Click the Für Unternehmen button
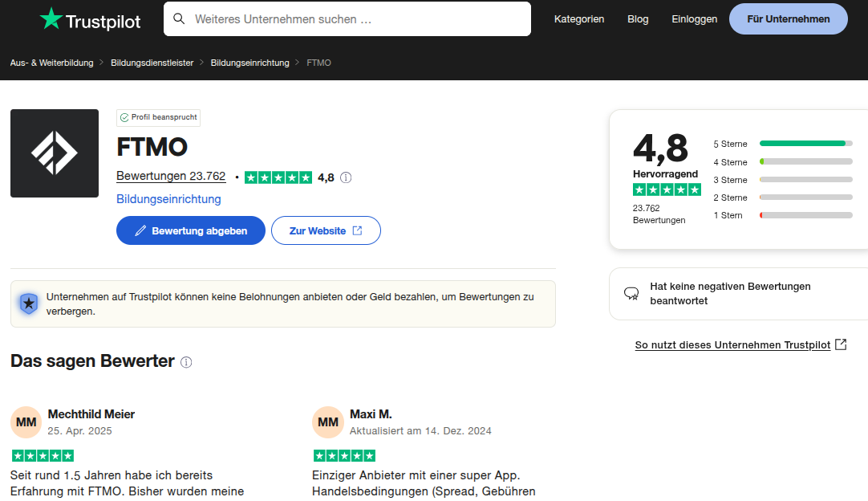The image size is (868, 501). (789, 18)
